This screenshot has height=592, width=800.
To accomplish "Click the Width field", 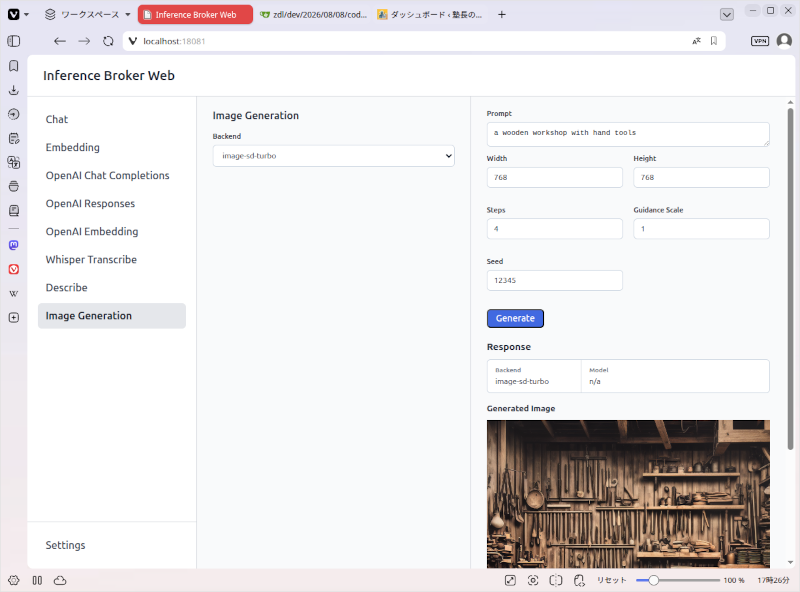I will click(555, 178).
